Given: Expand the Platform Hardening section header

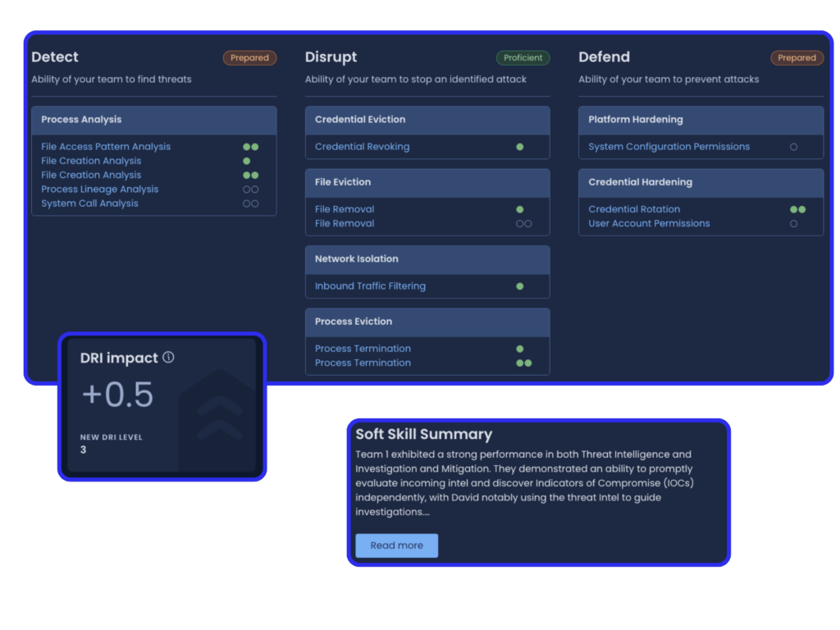Looking at the screenshot, I should pyautogui.click(x=701, y=120).
